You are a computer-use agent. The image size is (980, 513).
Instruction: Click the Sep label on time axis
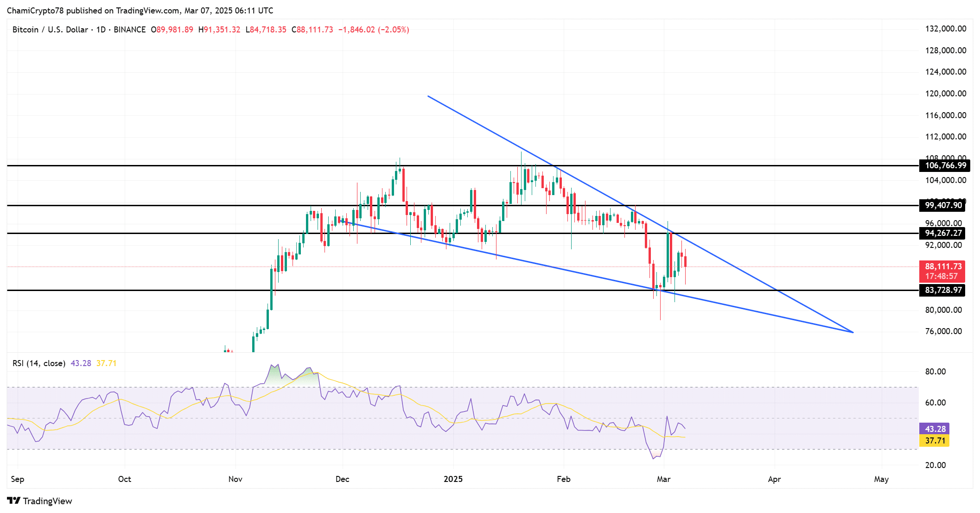18,479
